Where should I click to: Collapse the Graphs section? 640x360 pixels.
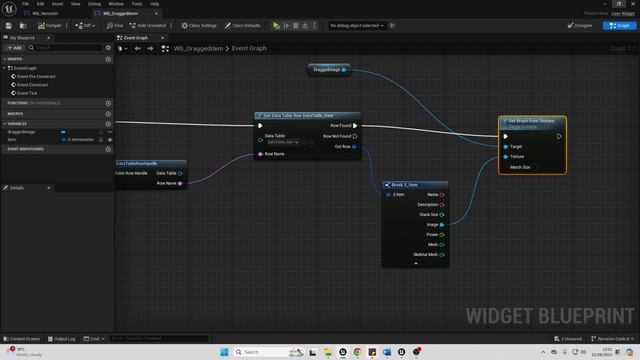5,59
